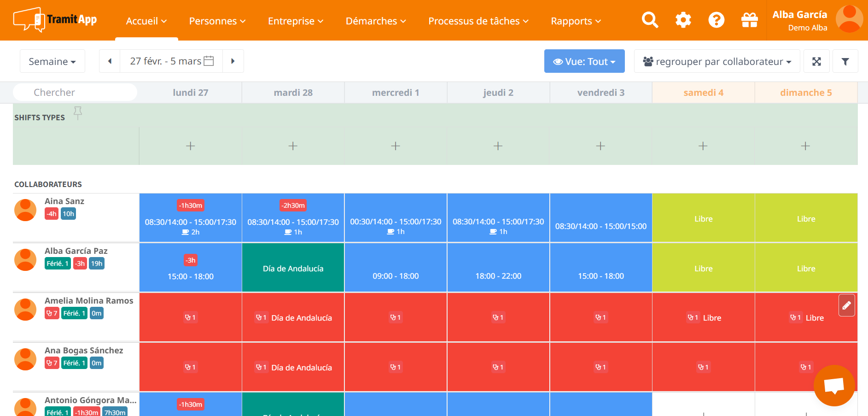Add shift type on lundi 27

[190, 146]
